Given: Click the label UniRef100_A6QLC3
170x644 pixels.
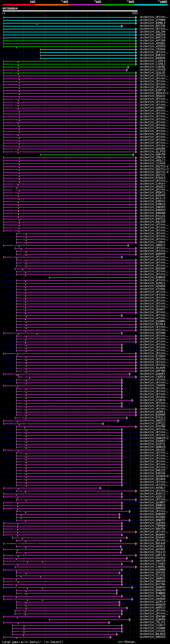Looking at the screenshot, I should pyautogui.click(x=152, y=160).
